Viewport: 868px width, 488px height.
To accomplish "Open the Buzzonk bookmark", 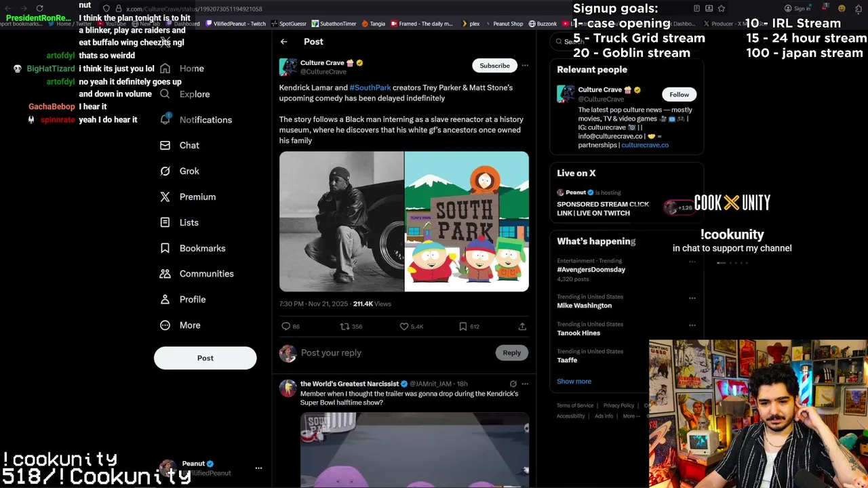I will [542, 24].
